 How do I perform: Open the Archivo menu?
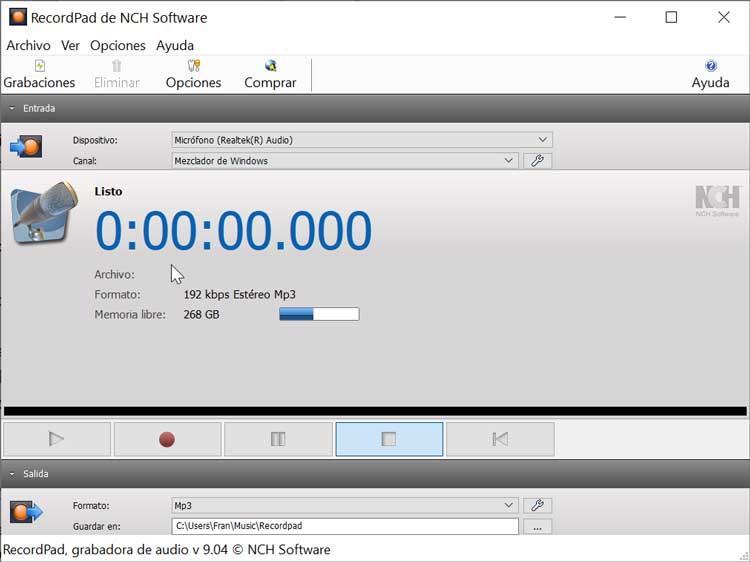pyautogui.click(x=28, y=45)
